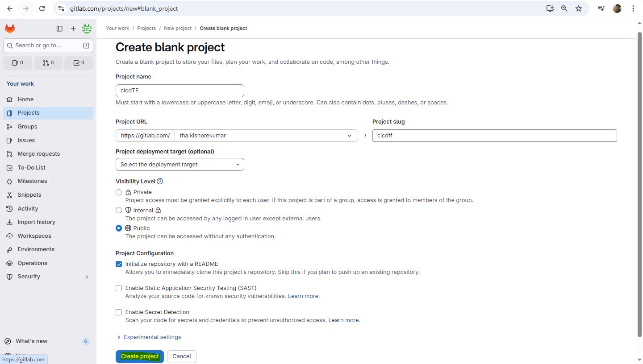Click the Project slug input field
Image resolution: width=643 pixels, height=364 pixels.
pyautogui.click(x=494, y=136)
